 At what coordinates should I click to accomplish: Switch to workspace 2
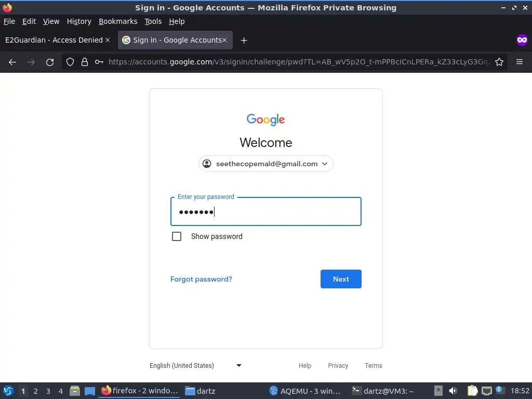coord(36,391)
